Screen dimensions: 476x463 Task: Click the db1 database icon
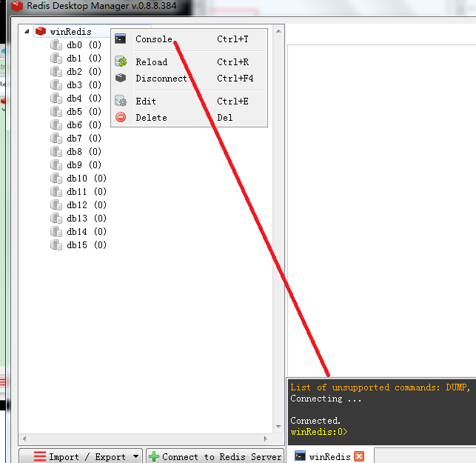(56, 59)
